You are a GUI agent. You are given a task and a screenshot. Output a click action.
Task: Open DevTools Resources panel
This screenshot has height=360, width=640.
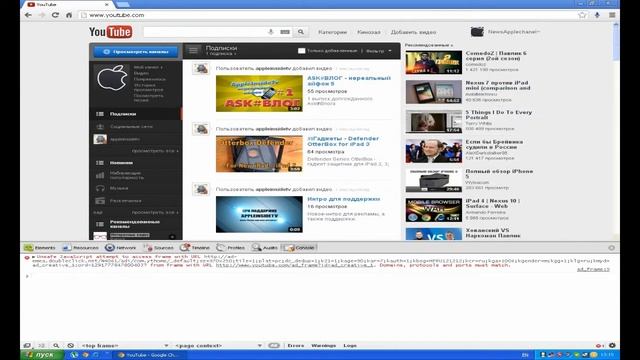tap(80, 247)
